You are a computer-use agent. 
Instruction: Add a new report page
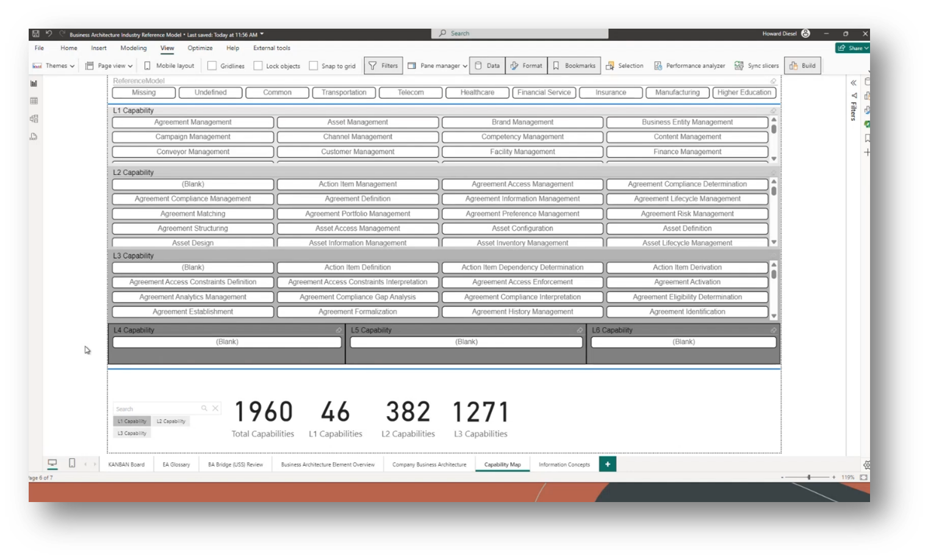pos(608,464)
